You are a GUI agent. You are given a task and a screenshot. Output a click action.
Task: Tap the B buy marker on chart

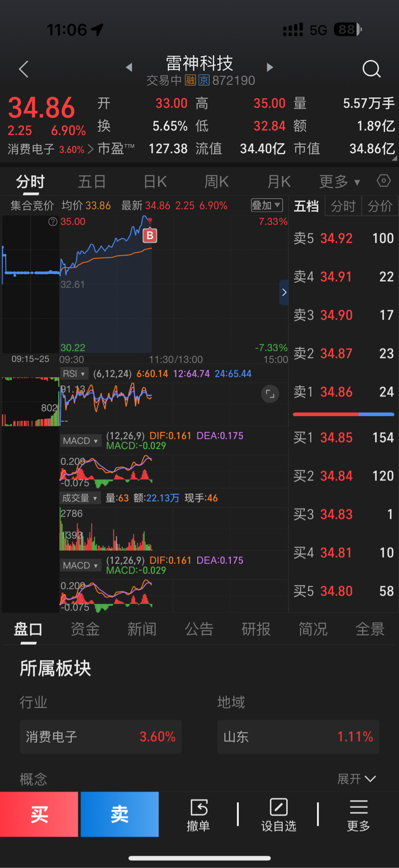click(x=150, y=236)
